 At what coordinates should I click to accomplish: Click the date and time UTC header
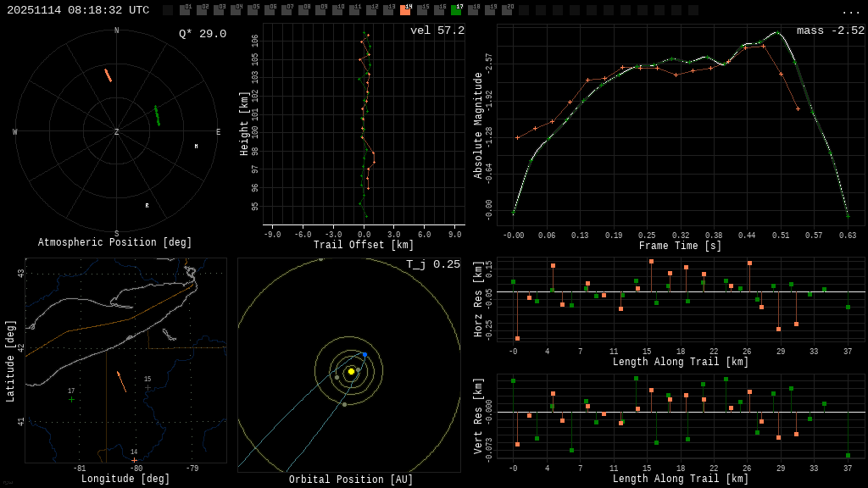click(78, 10)
